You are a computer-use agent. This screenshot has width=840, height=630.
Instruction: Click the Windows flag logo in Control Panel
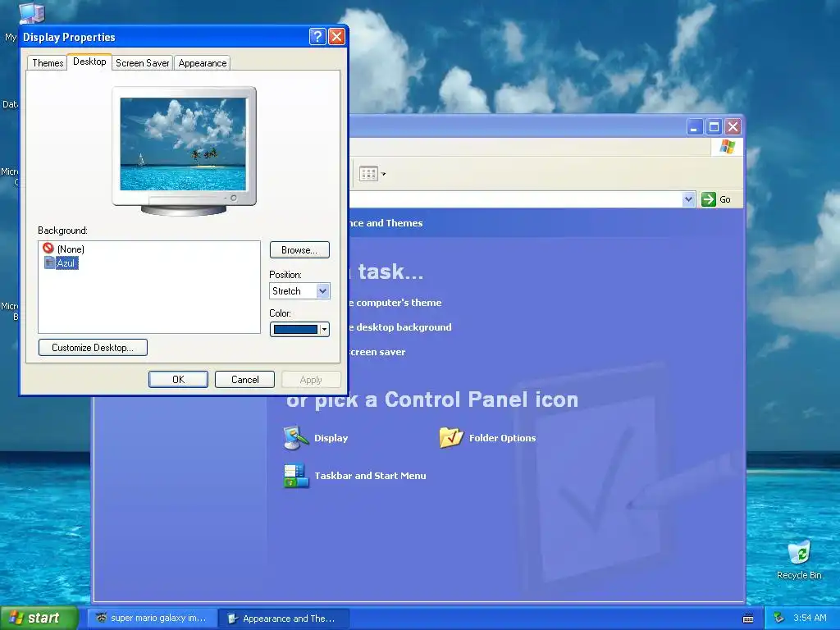tap(727, 146)
